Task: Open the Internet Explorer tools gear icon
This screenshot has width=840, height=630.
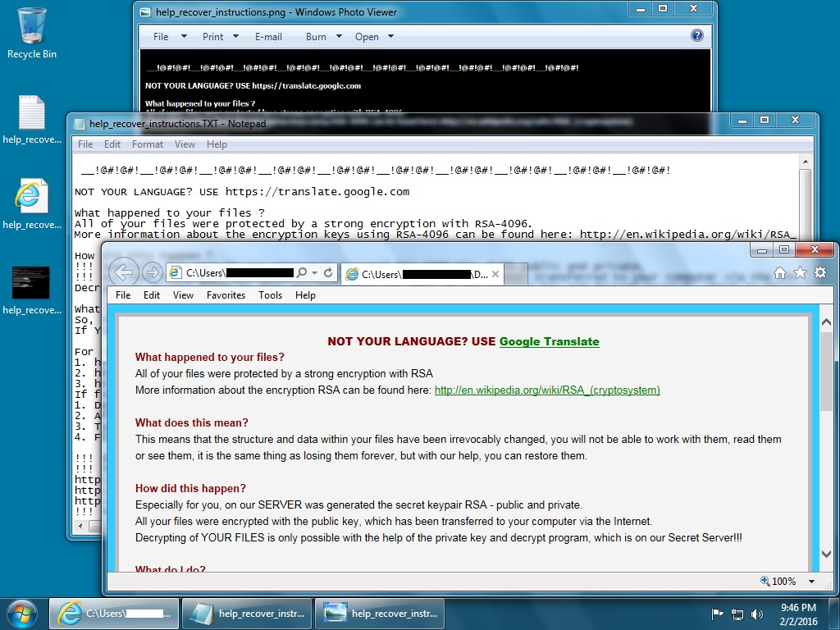Action: pos(819,272)
